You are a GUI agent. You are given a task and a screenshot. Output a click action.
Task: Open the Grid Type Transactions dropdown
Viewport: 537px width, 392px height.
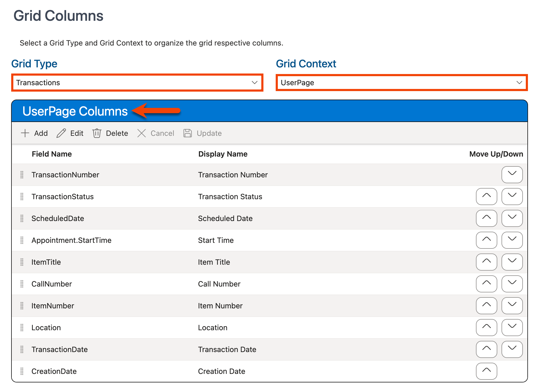click(137, 83)
